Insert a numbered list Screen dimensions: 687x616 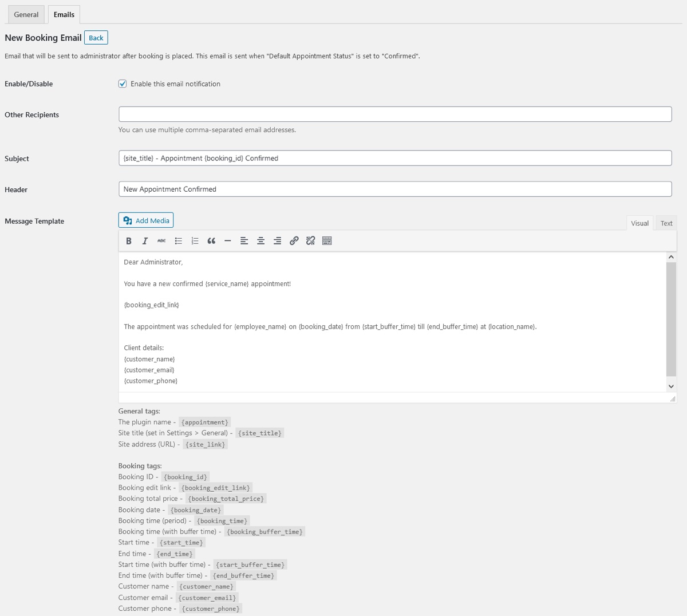pos(195,241)
